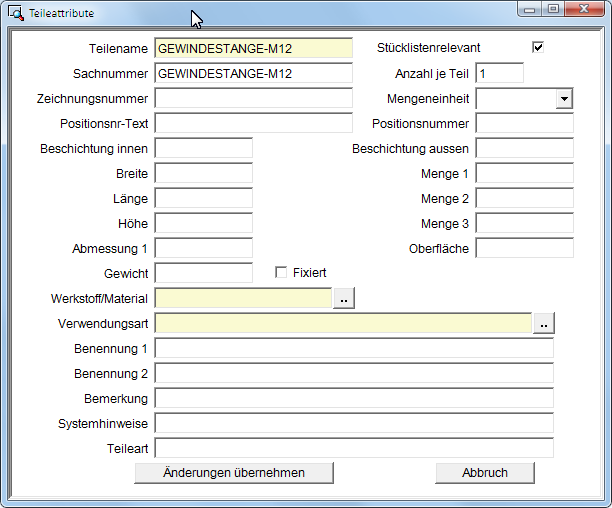Select the Bemerkung input field
Screen dimensions: 612x508
[354, 398]
